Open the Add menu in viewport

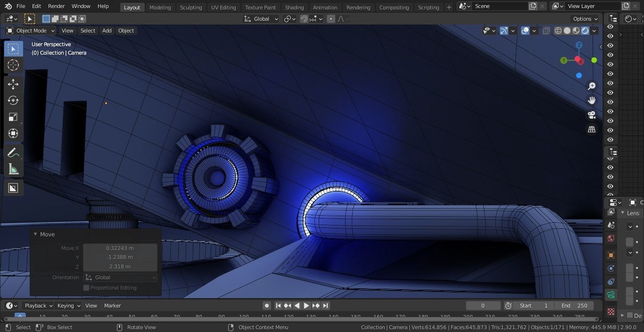pos(107,31)
